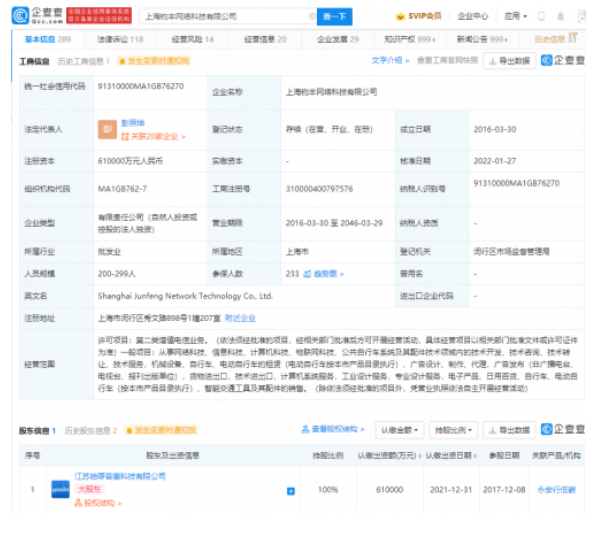
Task: Open legal representative 彭照坤 link
Action: point(133,123)
